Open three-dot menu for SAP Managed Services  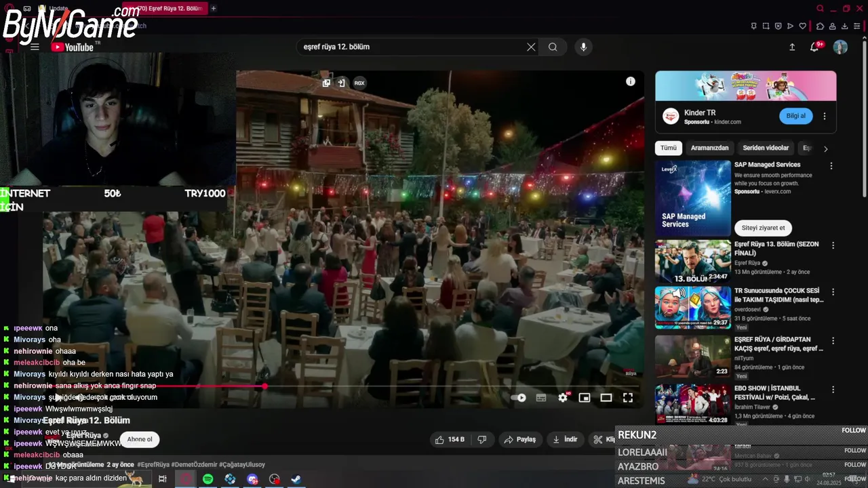(831, 165)
